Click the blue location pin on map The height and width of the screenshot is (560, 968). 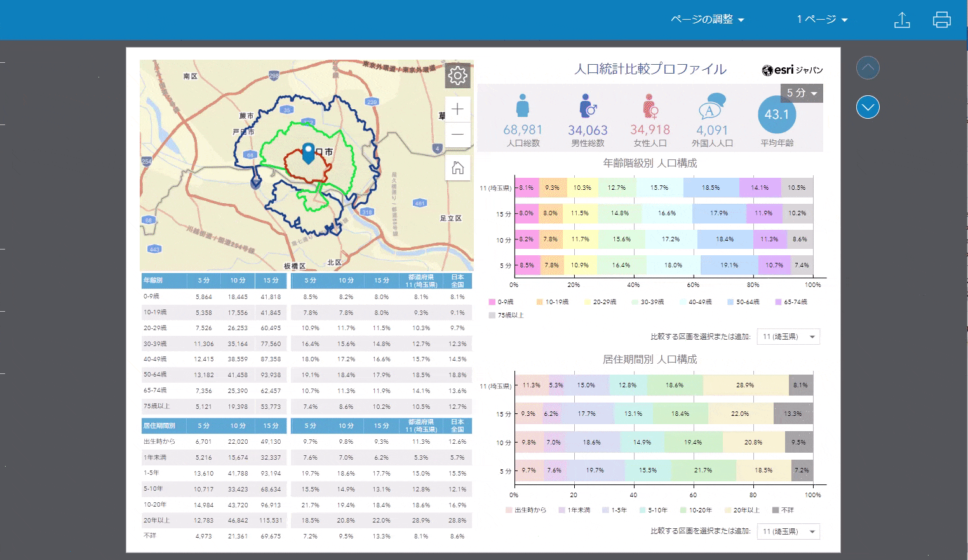(309, 152)
